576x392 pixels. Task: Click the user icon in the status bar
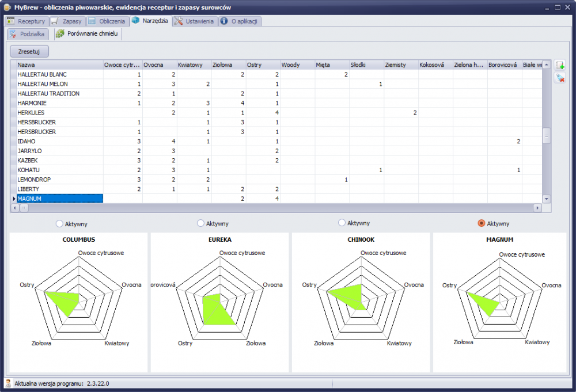click(x=8, y=383)
